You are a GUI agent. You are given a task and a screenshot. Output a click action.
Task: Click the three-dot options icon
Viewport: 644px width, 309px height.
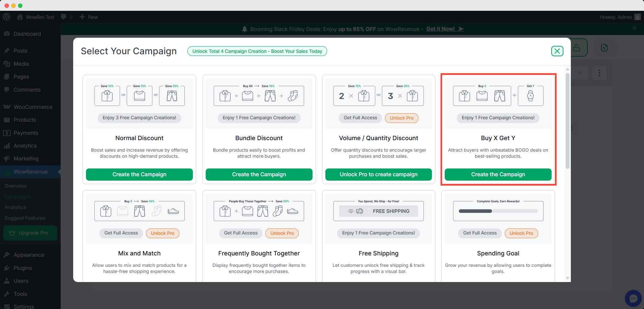(599, 73)
